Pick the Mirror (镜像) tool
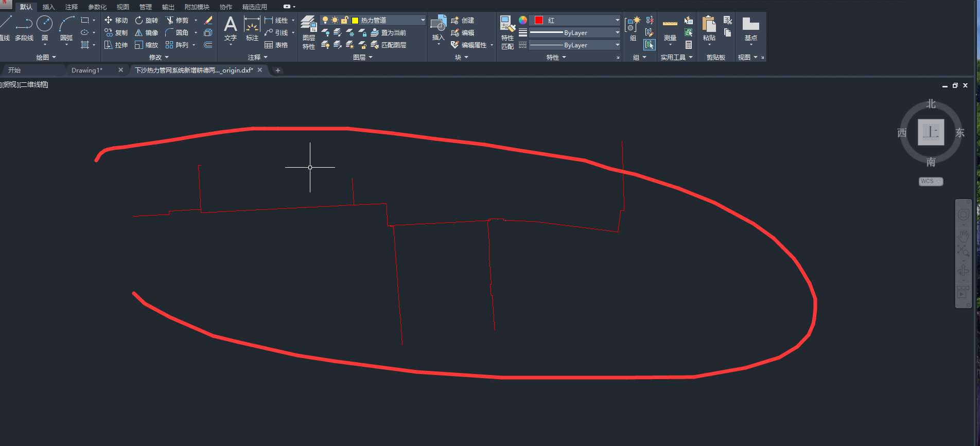Image resolution: width=980 pixels, height=446 pixels. pyautogui.click(x=146, y=32)
